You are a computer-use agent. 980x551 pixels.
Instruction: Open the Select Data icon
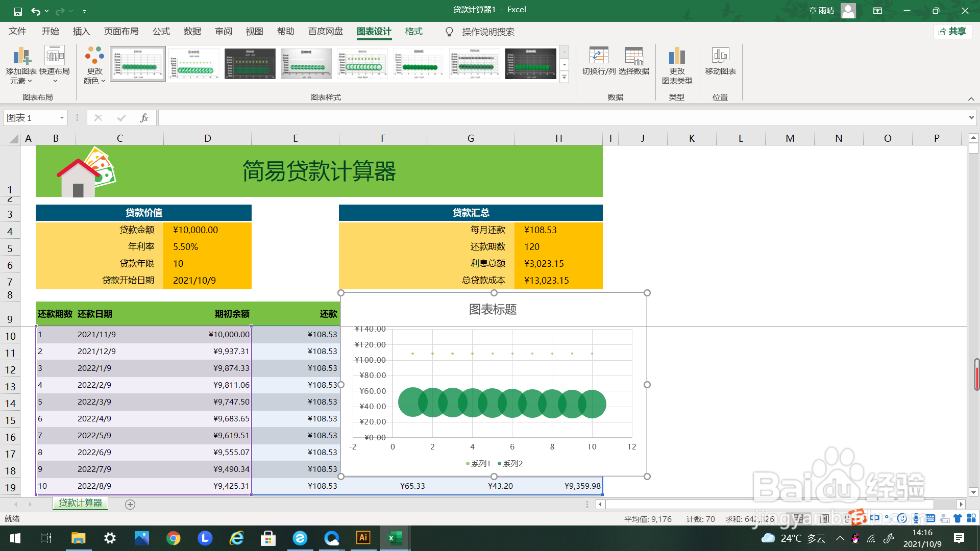coord(634,56)
